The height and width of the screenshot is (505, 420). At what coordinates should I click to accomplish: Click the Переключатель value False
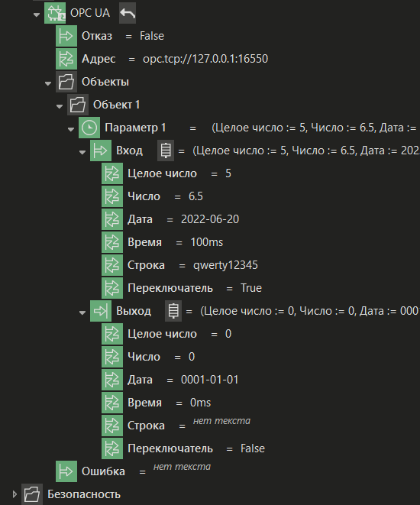(253, 448)
